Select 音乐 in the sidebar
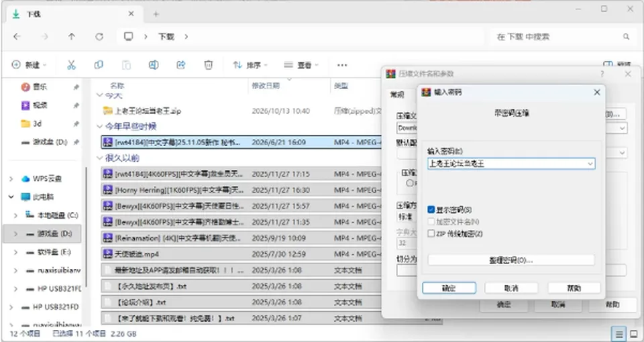 tap(40, 87)
